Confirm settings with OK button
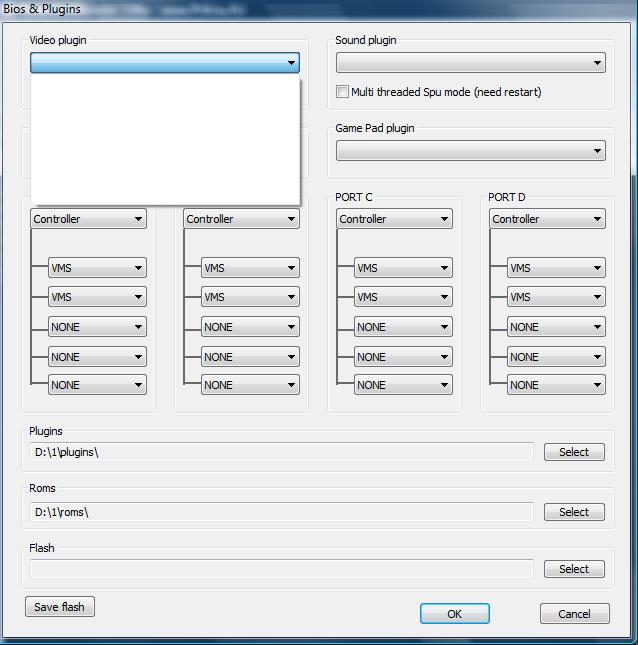This screenshot has width=638, height=645. [454, 614]
